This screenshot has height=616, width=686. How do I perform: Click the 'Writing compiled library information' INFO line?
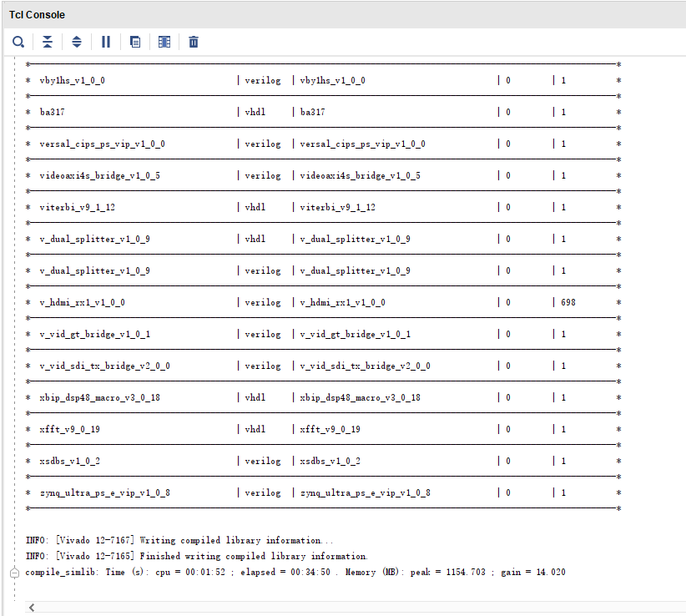click(x=179, y=540)
